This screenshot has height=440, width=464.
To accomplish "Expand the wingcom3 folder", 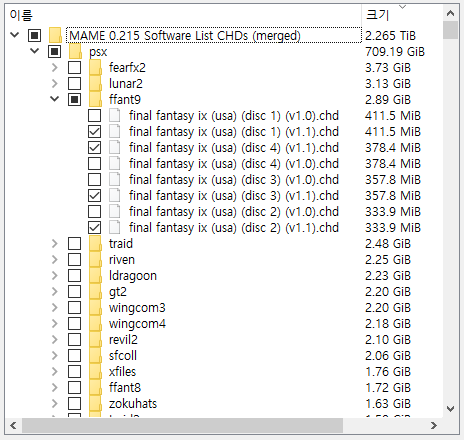I will 55,307.
